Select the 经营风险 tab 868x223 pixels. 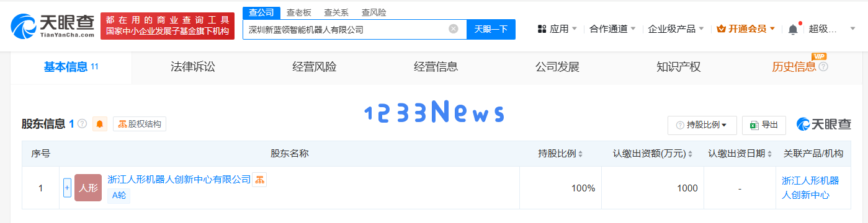point(314,67)
